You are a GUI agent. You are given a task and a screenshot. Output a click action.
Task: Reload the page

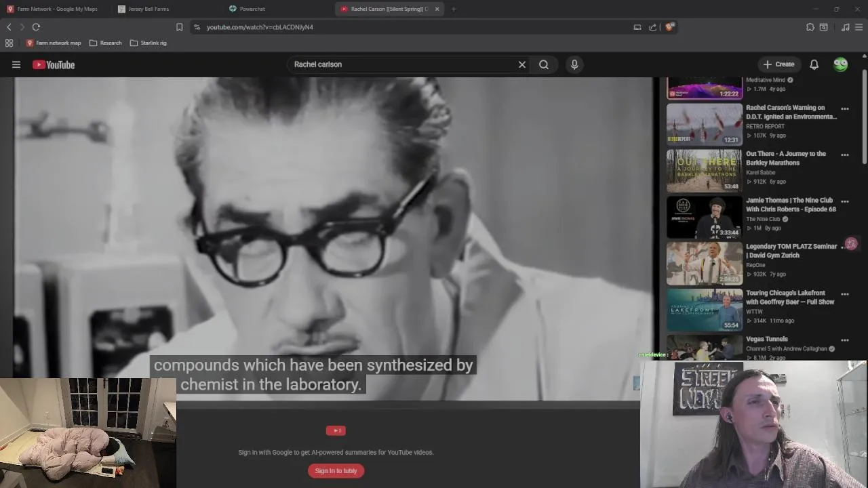[x=36, y=27]
